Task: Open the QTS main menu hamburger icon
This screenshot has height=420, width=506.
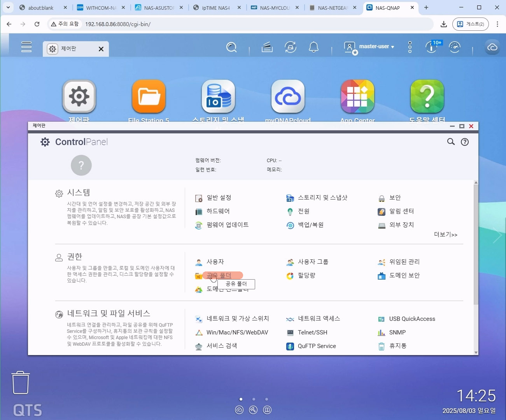Action: (x=26, y=47)
